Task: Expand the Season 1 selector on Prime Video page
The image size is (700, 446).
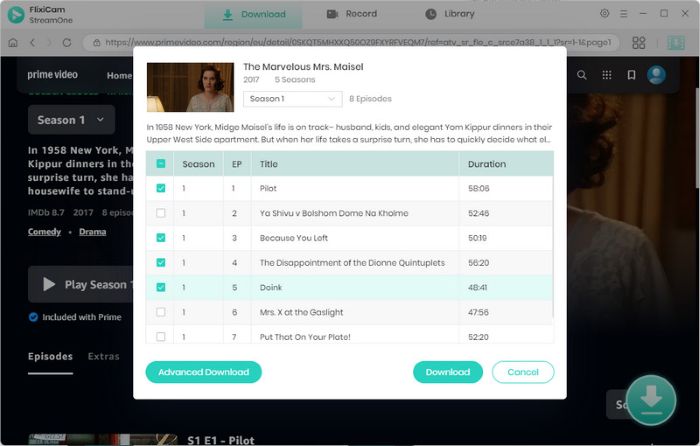Action: (71, 120)
